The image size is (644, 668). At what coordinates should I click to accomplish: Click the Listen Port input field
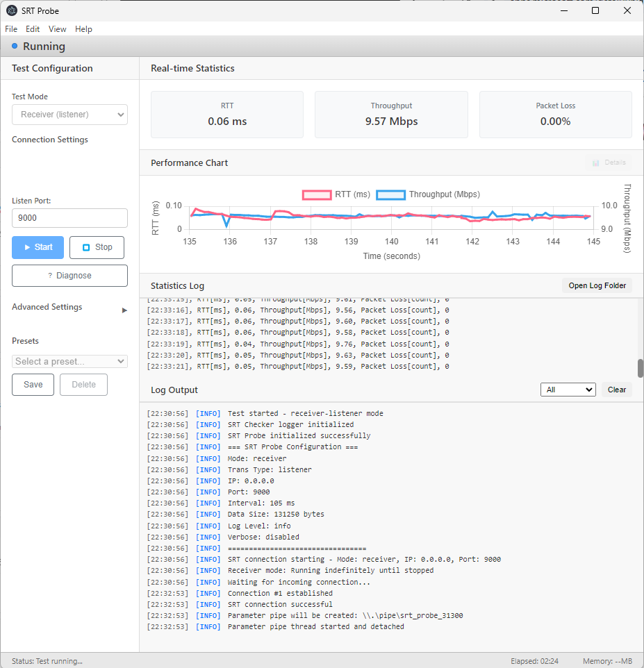70,218
